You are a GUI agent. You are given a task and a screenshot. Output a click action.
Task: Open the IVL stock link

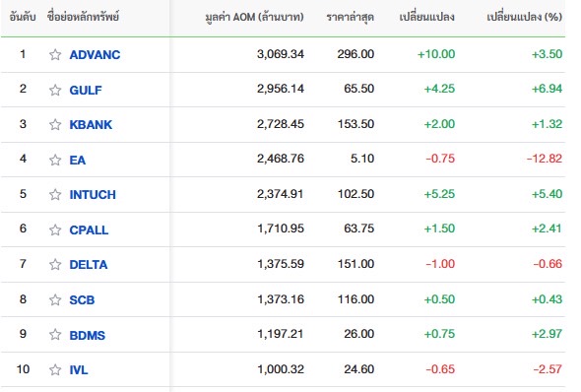tap(79, 369)
